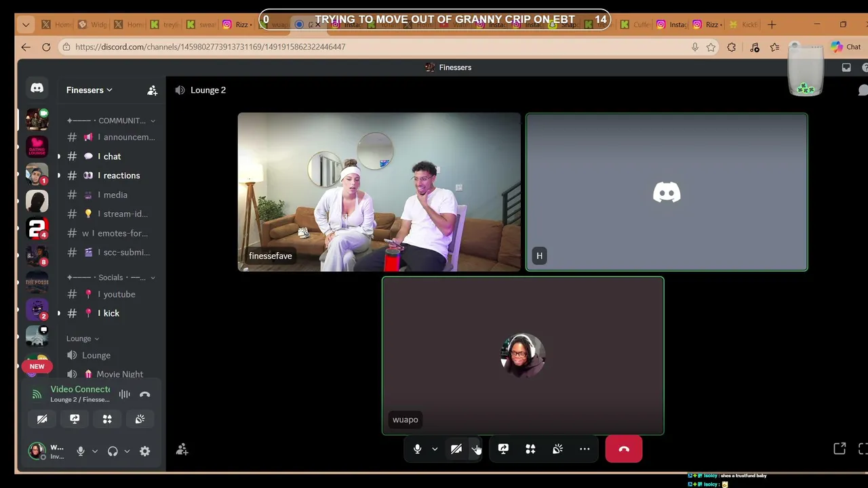Toggle camera in the voice panel
Screen dimensions: 868x488
point(42,419)
